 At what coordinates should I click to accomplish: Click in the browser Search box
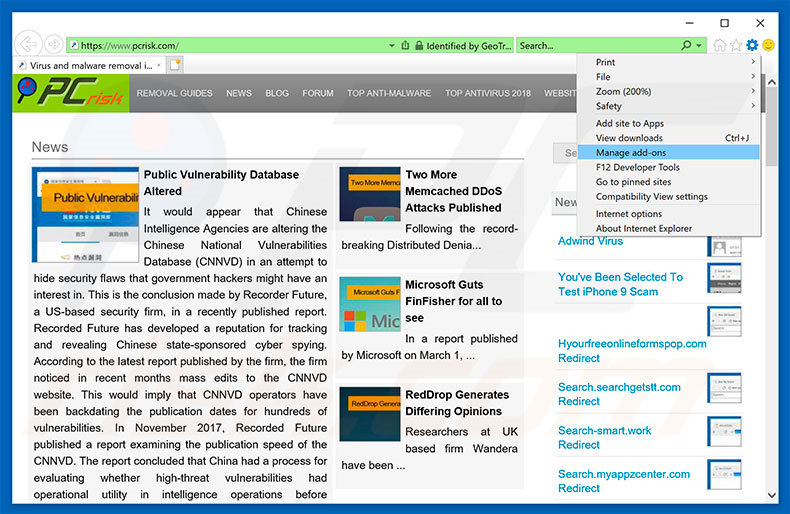[597, 45]
